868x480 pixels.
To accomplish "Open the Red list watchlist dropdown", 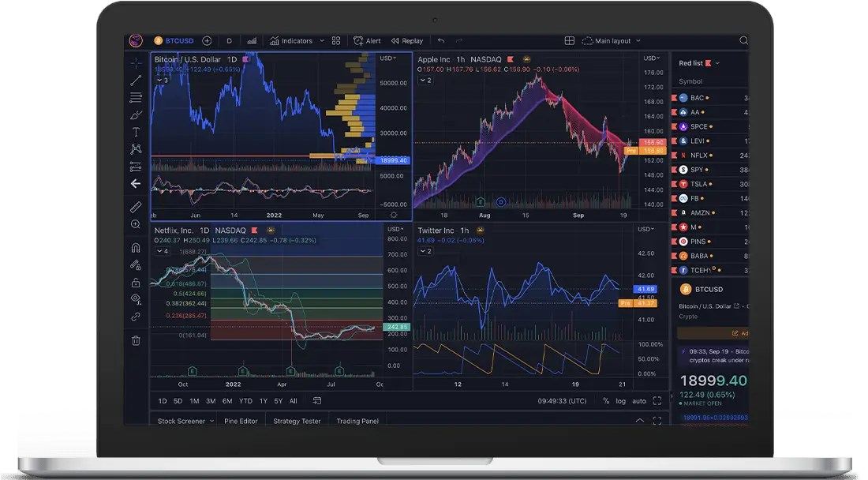I will pos(699,63).
